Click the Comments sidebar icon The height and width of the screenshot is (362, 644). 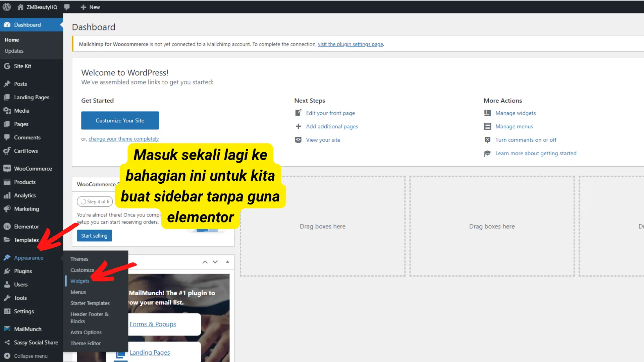click(x=7, y=137)
